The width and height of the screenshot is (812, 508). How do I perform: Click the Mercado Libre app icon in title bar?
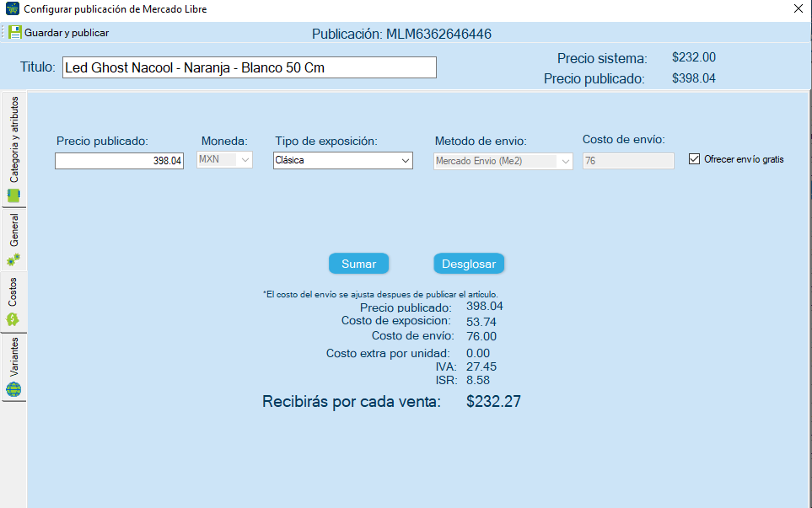tap(13, 8)
